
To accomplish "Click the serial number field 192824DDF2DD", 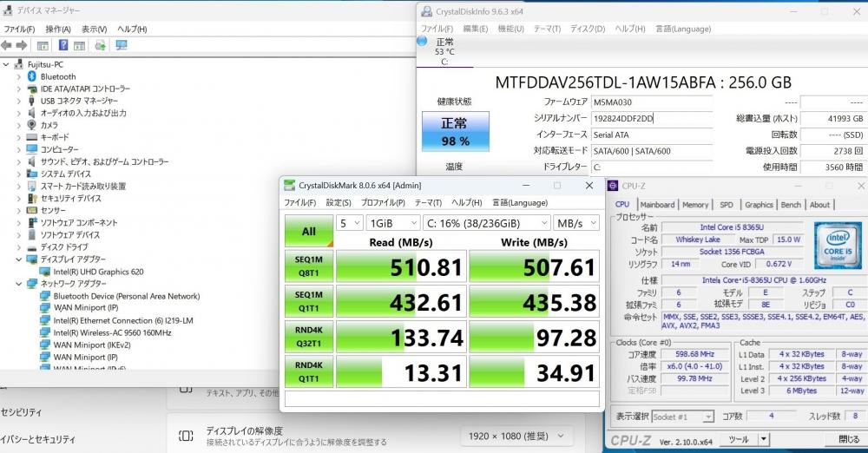I will pyautogui.click(x=652, y=118).
